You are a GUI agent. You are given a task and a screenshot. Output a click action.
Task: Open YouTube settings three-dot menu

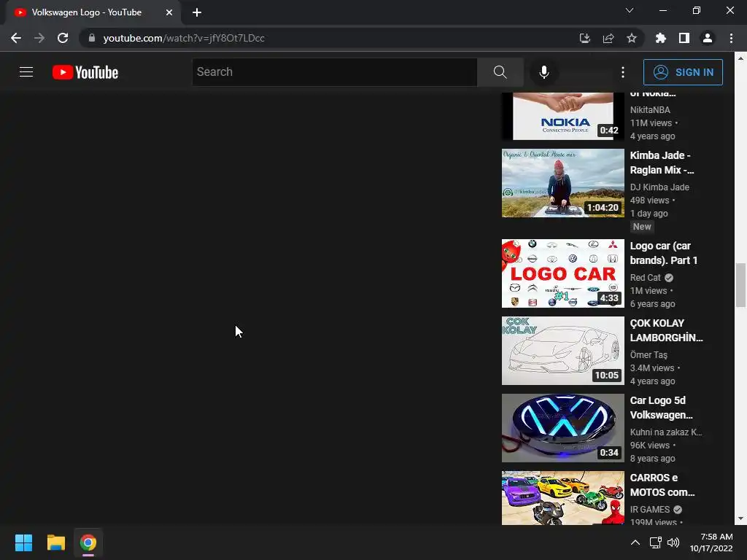[623, 72]
